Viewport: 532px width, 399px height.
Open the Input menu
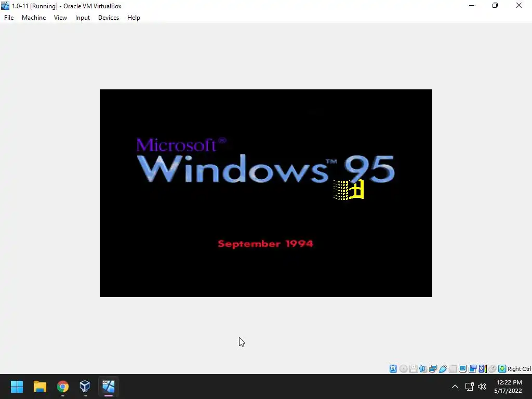(x=83, y=18)
